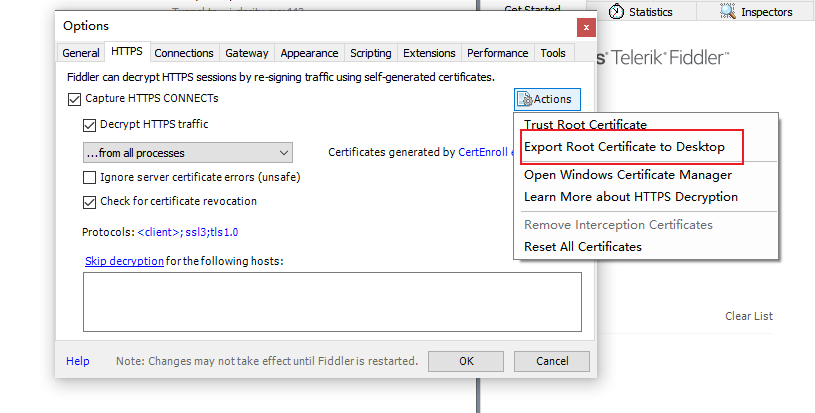
Task: Click the Skip decryption link
Action: pos(124,261)
